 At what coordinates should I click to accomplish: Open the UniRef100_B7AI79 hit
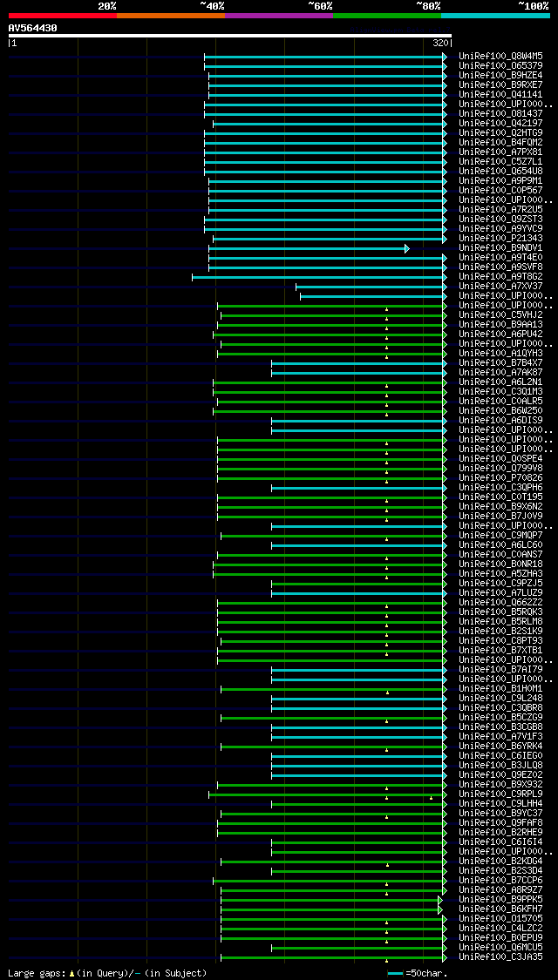pyautogui.click(x=500, y=669)
